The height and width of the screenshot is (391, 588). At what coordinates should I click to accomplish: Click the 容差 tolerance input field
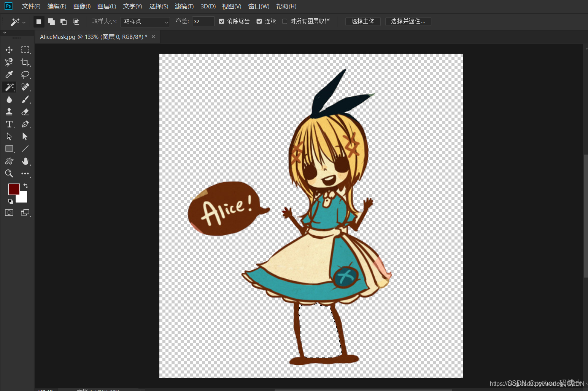tap(203, 22)
